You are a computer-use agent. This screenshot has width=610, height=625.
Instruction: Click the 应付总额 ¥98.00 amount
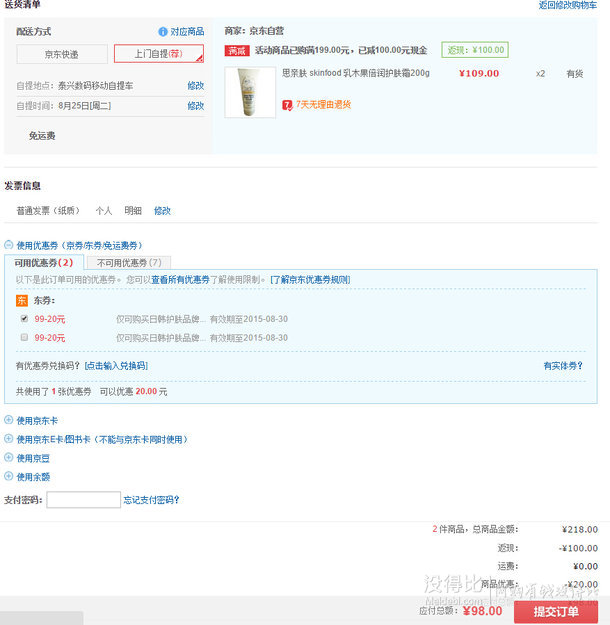pyautogui.click(x=482, y=611)
